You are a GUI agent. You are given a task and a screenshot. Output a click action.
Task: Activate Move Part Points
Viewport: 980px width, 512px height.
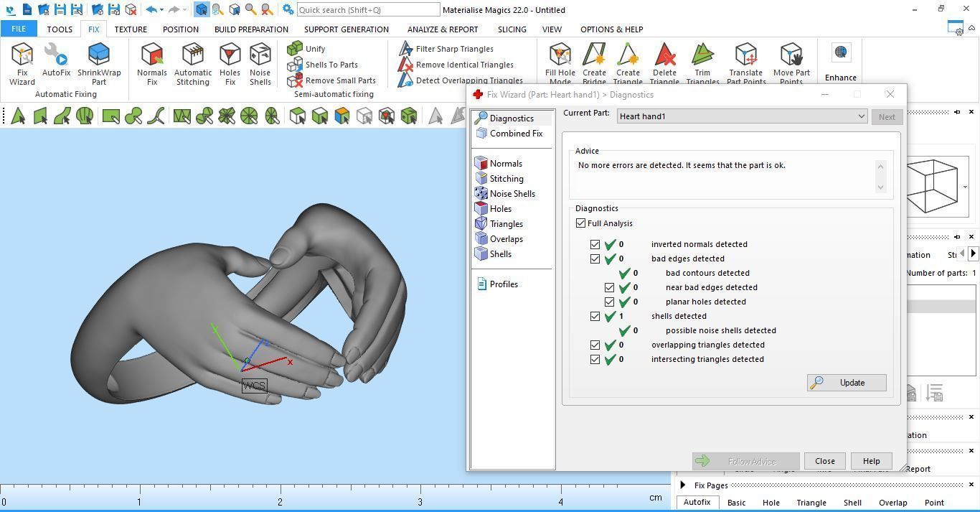pyautogui.click(x=791, y=64)
